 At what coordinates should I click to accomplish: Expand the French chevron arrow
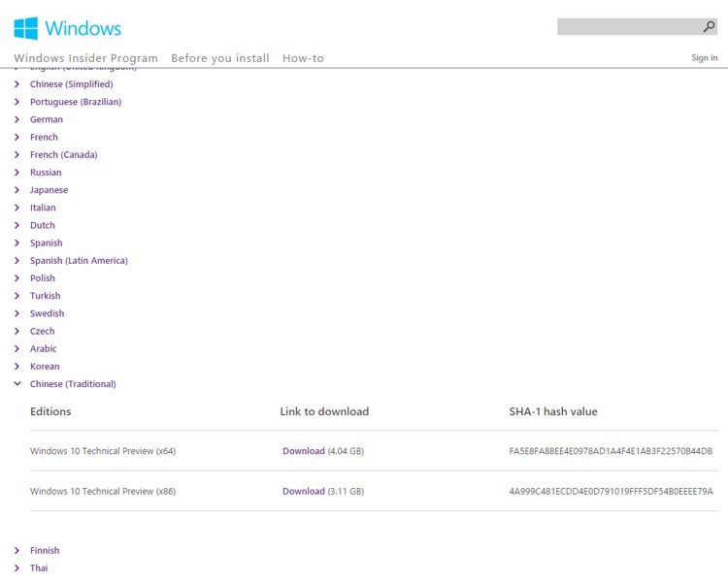coord(17,137)
